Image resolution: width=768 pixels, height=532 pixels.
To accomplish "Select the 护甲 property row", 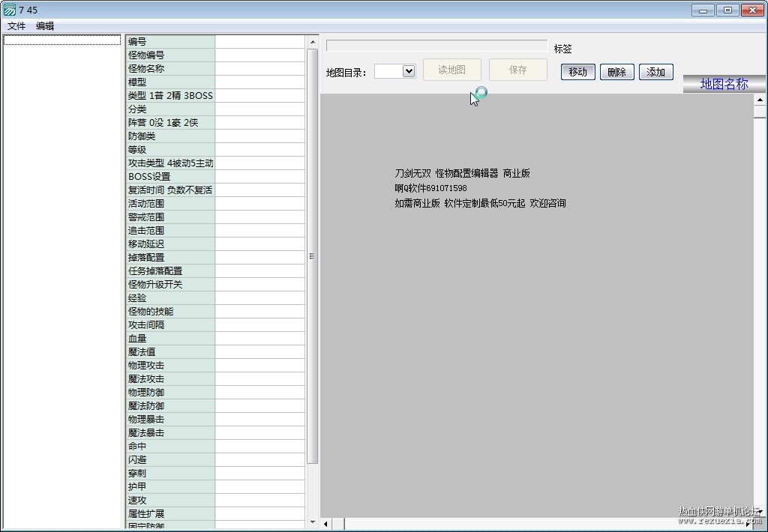I will coord(215,486).
